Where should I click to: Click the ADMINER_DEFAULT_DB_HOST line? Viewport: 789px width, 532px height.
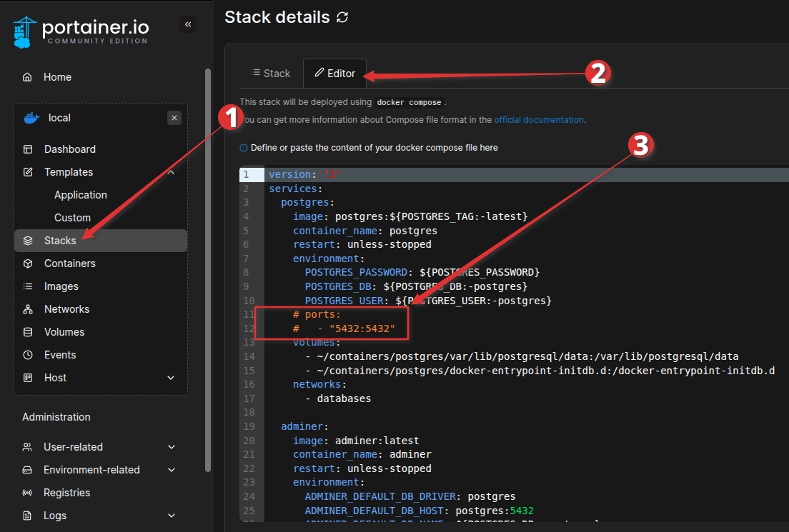(419, 511)
